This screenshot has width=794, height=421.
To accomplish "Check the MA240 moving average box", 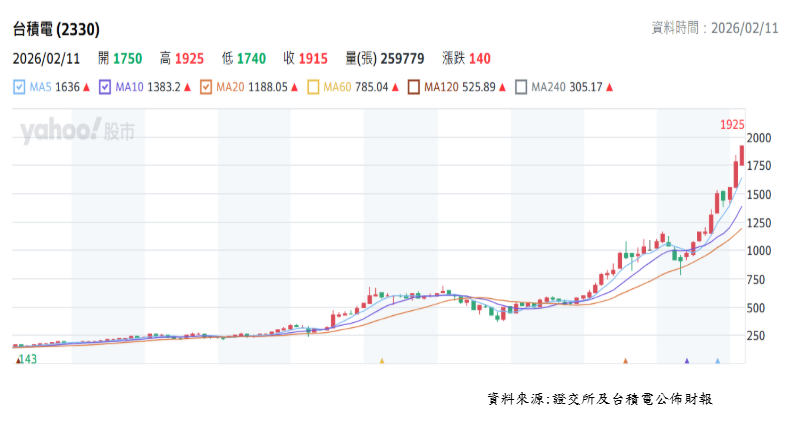I will (x=520, y=88).
